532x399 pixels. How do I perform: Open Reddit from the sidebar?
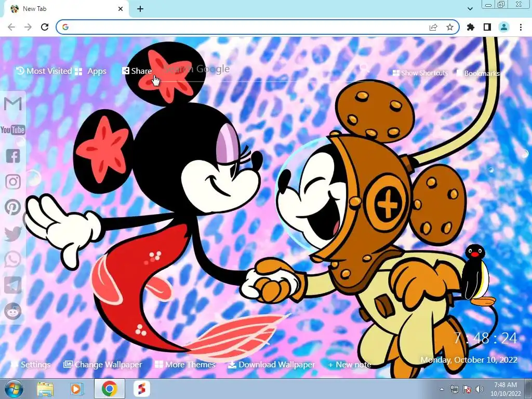point(13,311)
